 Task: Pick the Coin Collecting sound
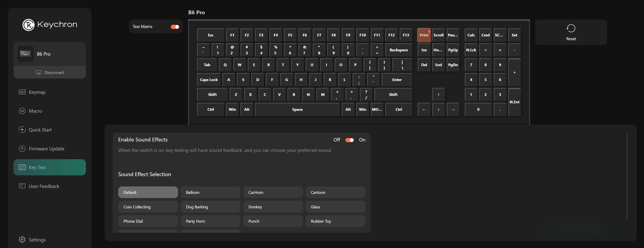148,207
